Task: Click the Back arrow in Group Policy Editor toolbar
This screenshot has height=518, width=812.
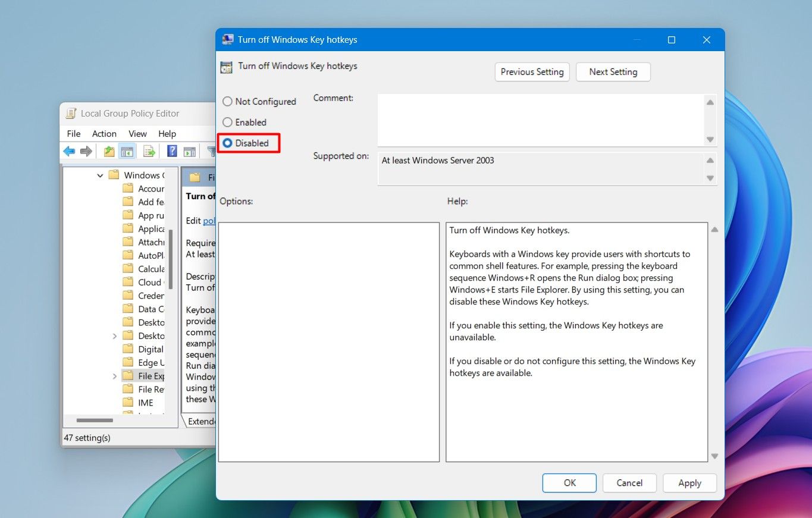Action: (70, 152)
